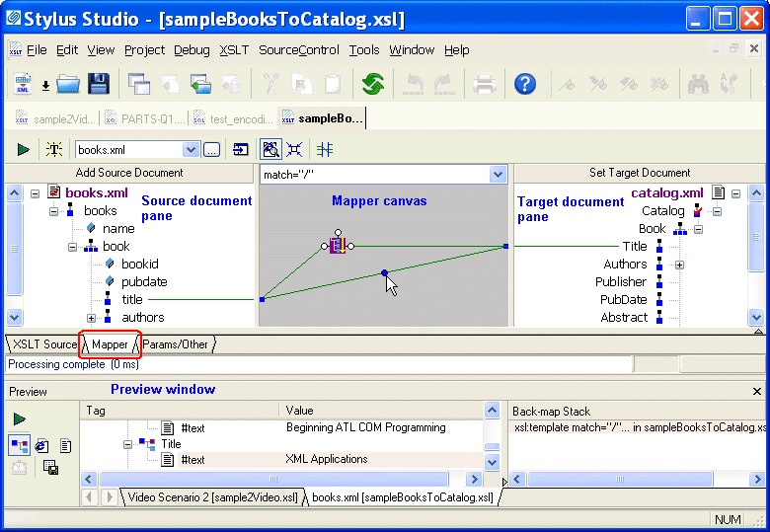Close the Preview window with its X
The height and width of the screenshot is (532, 770).
[757, 391]
